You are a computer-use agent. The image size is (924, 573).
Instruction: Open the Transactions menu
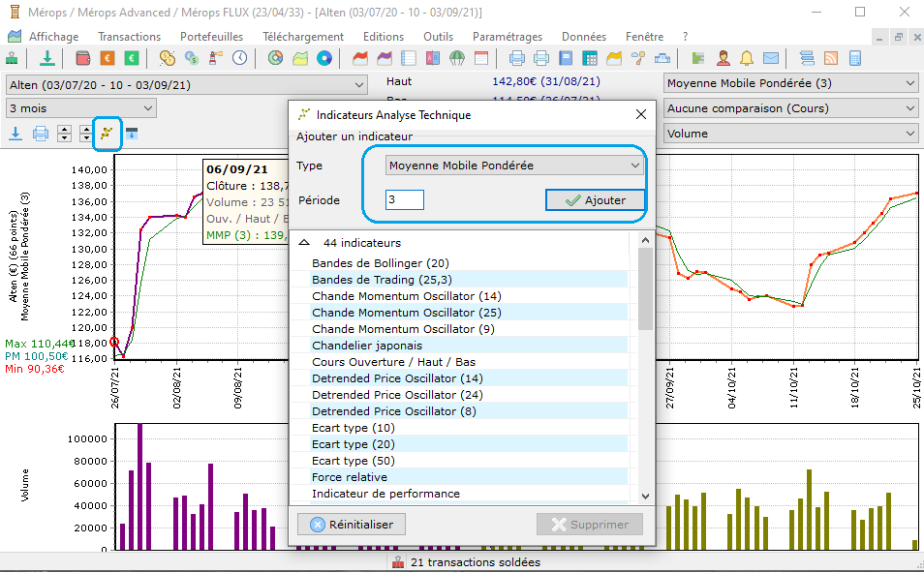[x=129, y=37]
